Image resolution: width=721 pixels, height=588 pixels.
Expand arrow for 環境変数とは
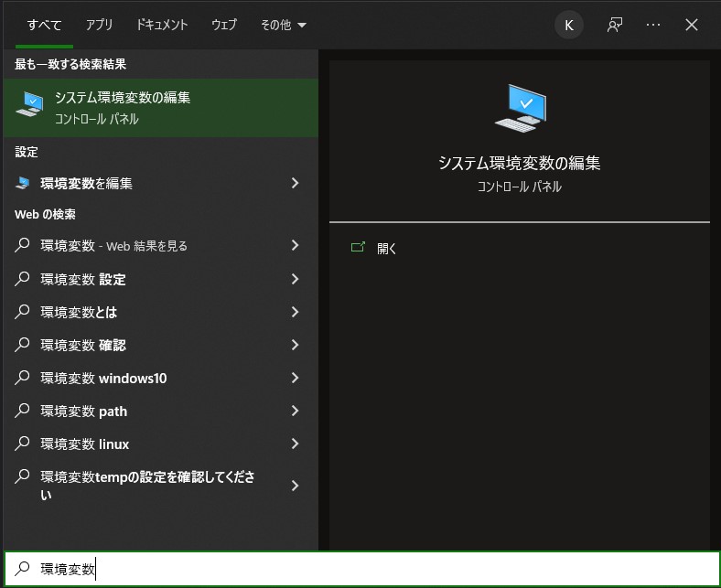pyautogui.click(x=296, y=312)
